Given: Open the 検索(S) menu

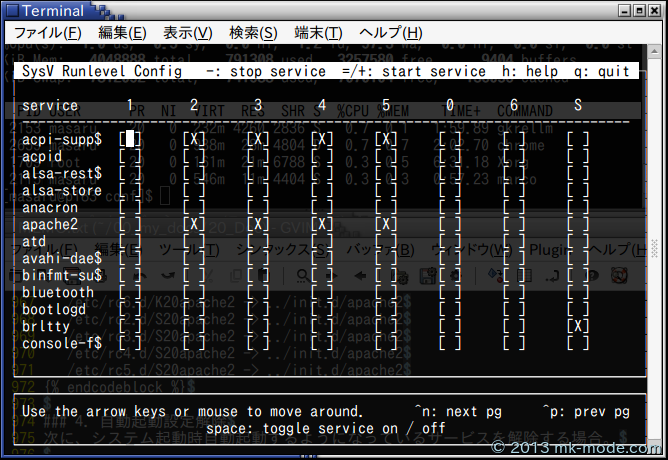Looking at the screenshot, I should (x=253, y=33).
